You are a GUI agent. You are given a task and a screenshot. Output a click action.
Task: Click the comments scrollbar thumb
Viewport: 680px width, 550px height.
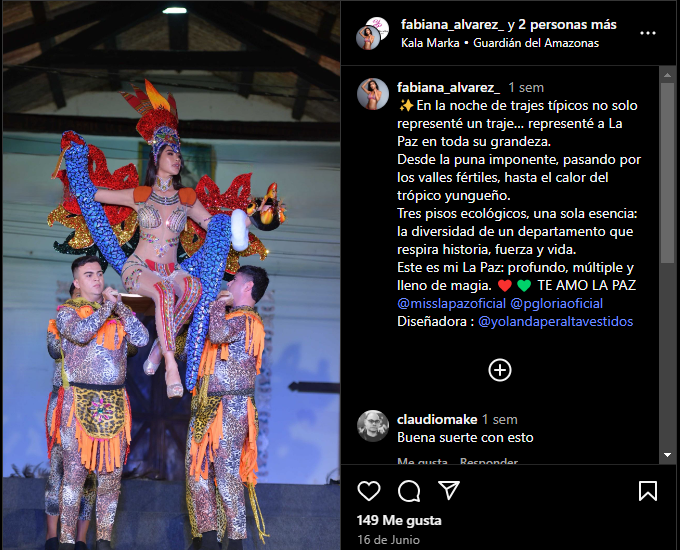tap(667, 172)
